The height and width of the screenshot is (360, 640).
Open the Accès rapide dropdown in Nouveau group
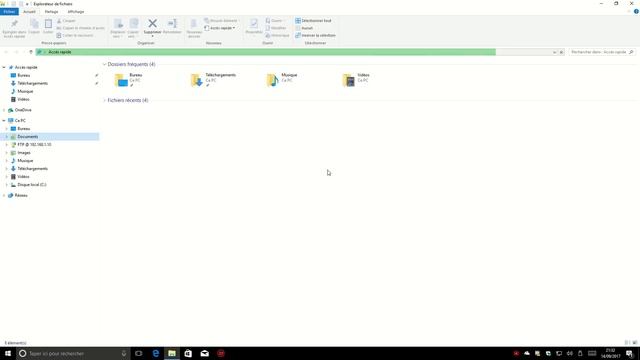coord(220,28)
